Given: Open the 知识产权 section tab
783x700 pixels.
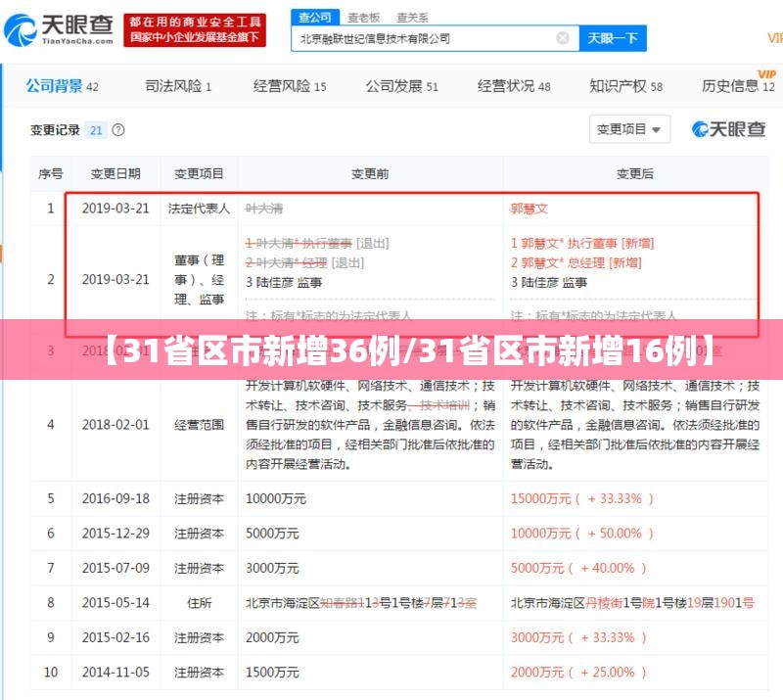Looking at the screenshot, I should click(x=626, y=86).
